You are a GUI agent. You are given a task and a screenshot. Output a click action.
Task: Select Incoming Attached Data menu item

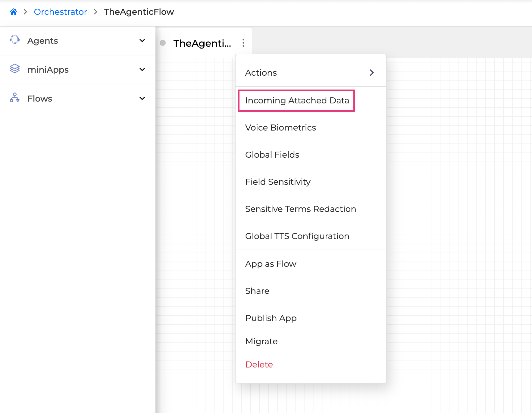[x=297, y=100]
